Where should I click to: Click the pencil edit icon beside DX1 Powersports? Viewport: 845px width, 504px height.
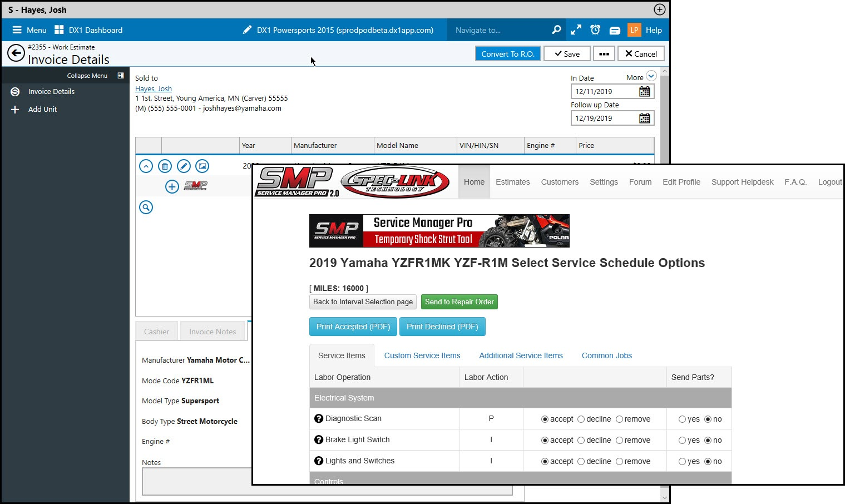click(x=248, y=30)
